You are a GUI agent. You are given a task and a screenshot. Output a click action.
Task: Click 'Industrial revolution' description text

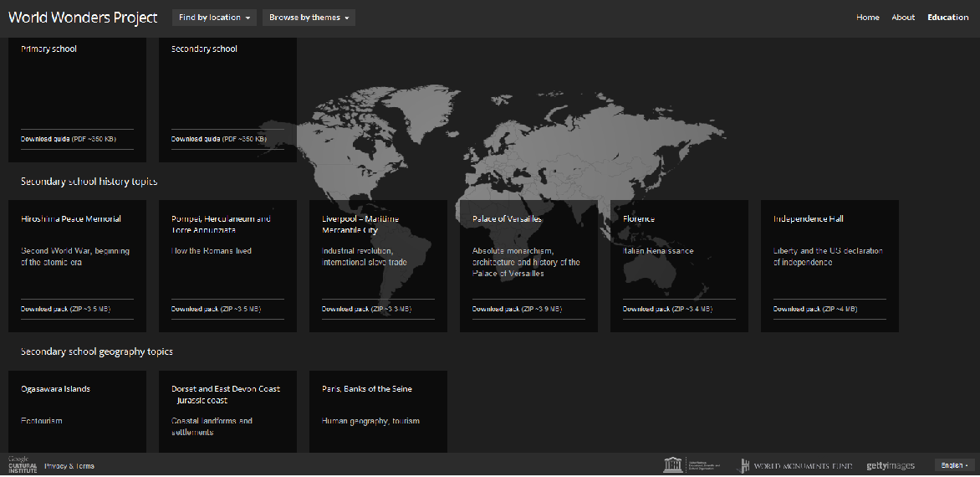pos(365,256)
